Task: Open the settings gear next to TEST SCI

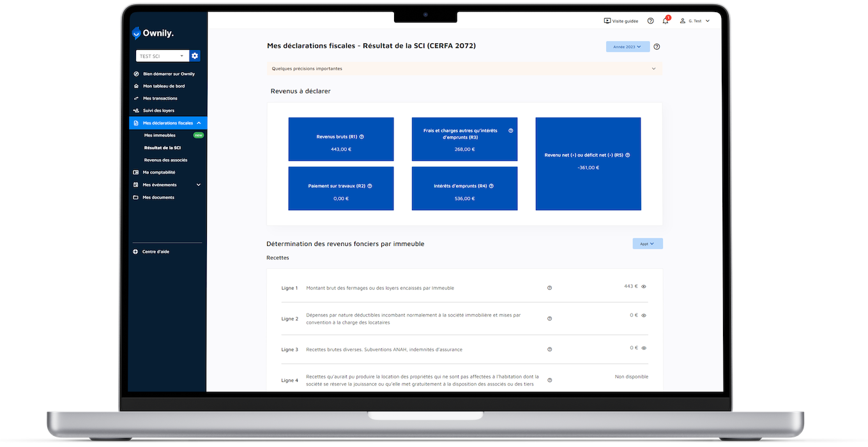Action: click(194, 56)
